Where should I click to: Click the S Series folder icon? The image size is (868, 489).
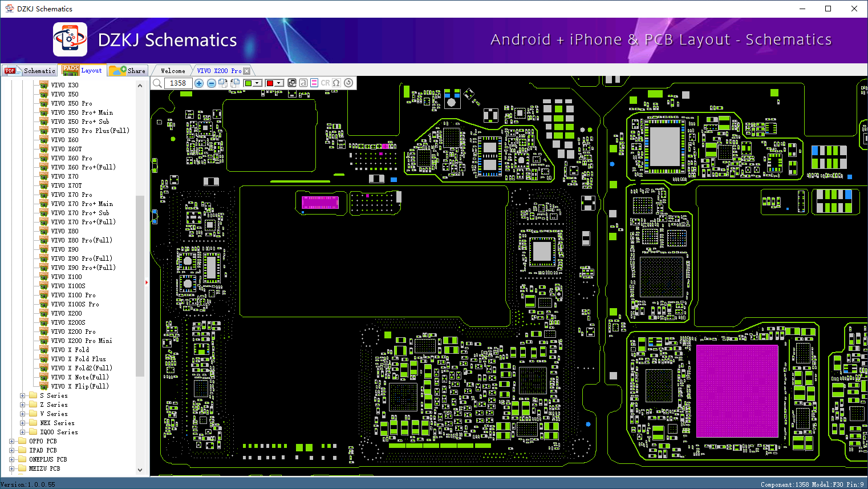click(x=33, y=395)
